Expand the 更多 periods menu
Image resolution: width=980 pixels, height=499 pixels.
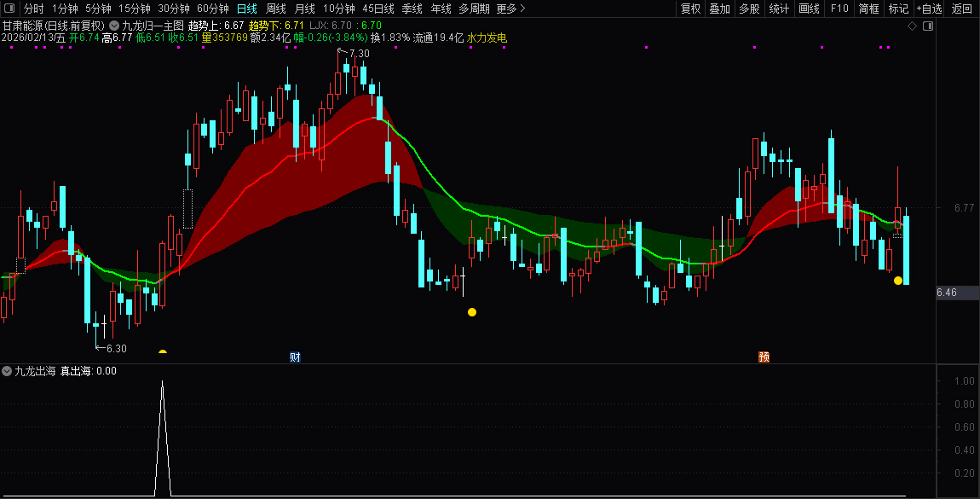(510, 9)
